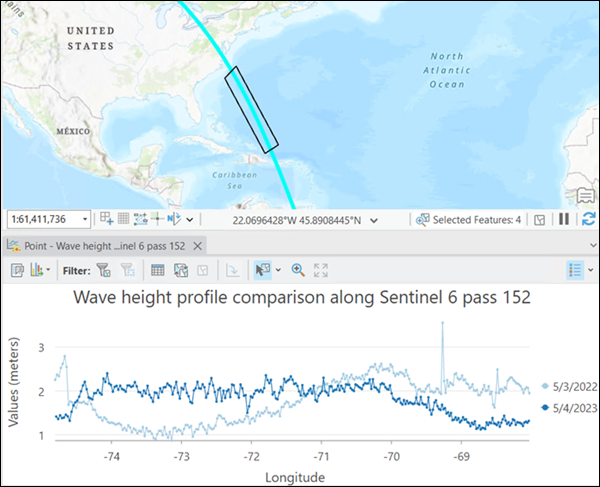This screenshot has width=600, height=487.
Task: Refresh the map view
Action: coord(588,219)
